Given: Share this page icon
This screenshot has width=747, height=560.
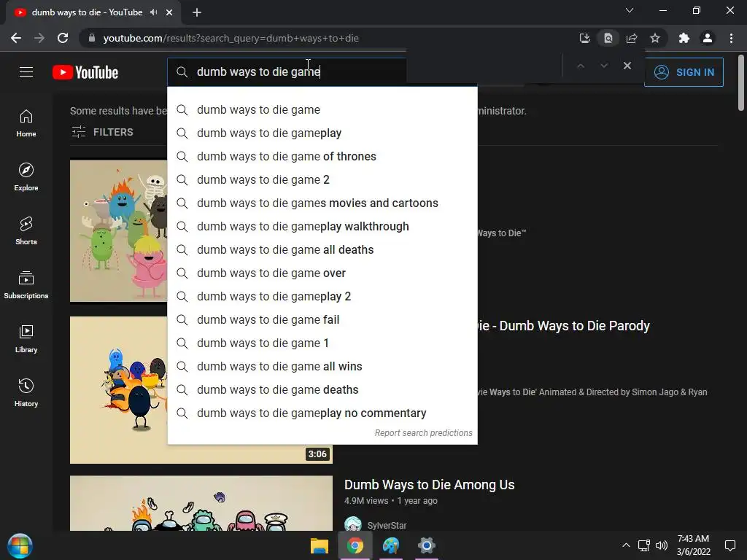Looking at the screenshot, I should [x=632, y=38].
